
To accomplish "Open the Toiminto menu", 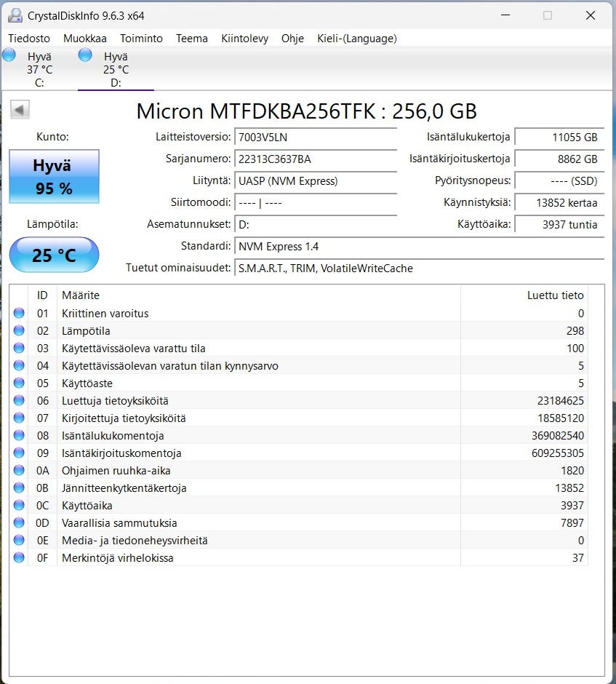I will click(x=141, y=39).
